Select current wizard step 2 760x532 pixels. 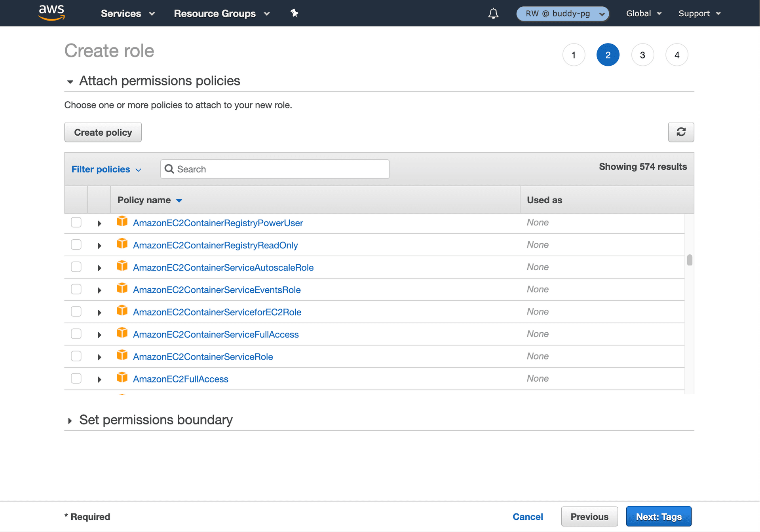[x=608, y=55]
